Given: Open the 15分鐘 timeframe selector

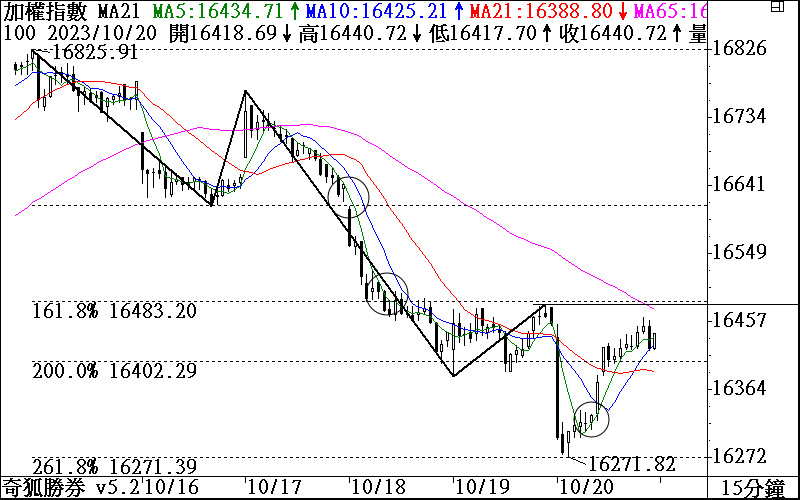Looking at the screenshot, I should tap(754, 488).
